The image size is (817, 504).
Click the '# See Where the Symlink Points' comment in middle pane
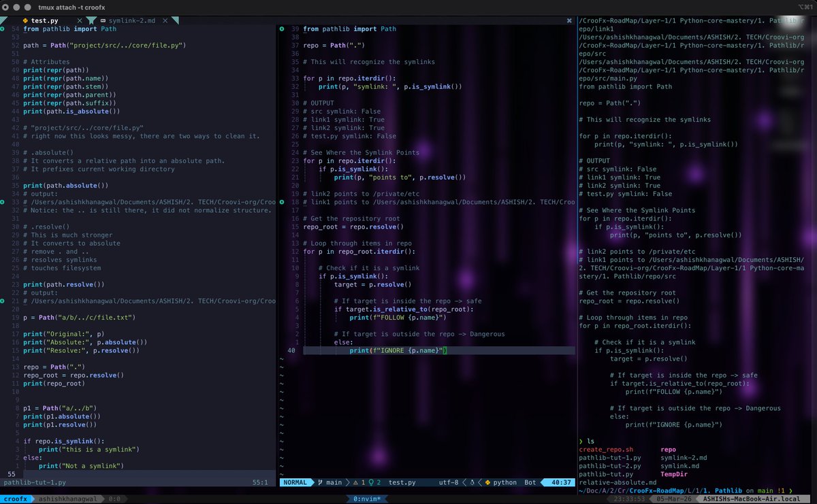coord(361,152)
